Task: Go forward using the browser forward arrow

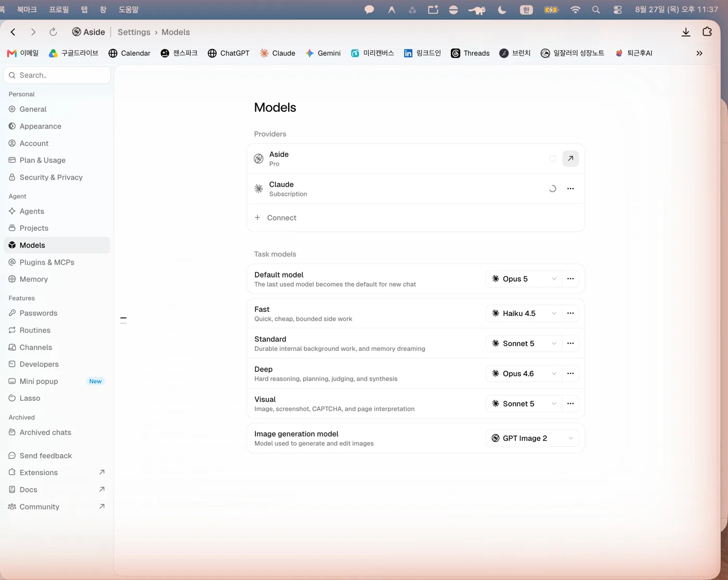Action: pos(33,32)
